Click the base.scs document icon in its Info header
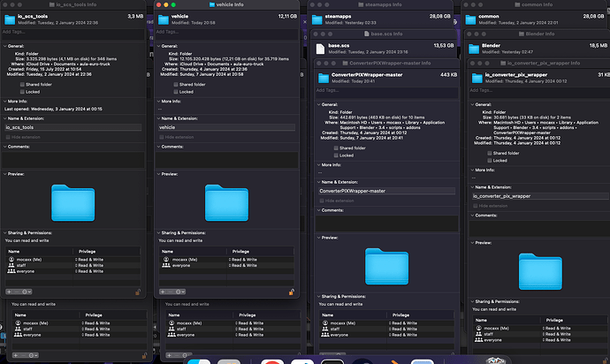The height and width of the screenshot is (364, 610). click(320, 49)
